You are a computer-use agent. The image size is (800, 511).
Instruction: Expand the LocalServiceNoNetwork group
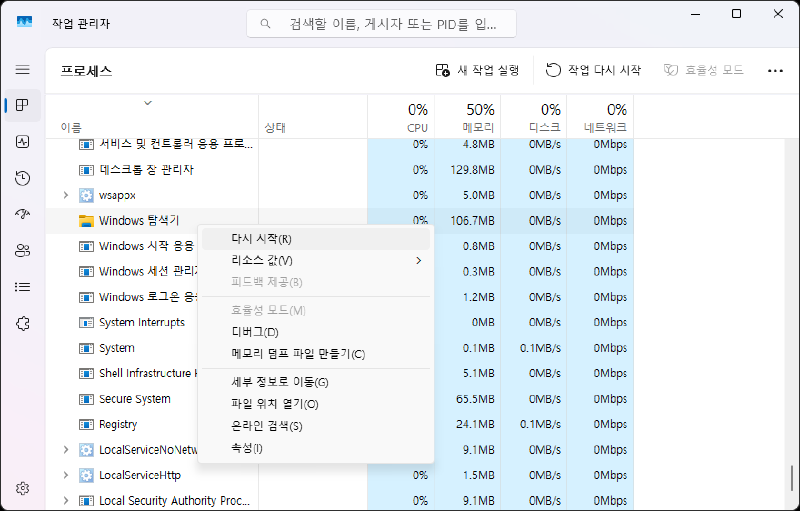[x=66, y=450]
